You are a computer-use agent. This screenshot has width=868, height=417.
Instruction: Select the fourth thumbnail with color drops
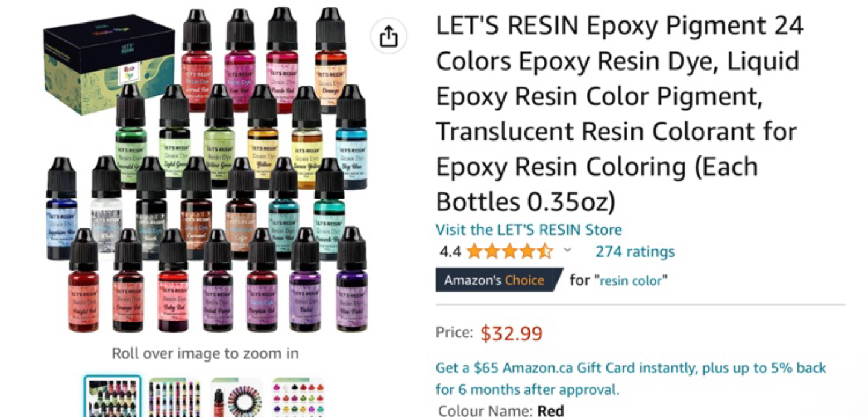coord(298,398)
